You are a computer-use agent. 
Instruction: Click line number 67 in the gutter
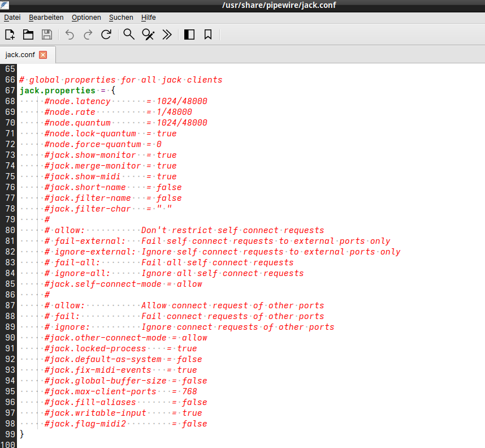click(x=10, y=91)
